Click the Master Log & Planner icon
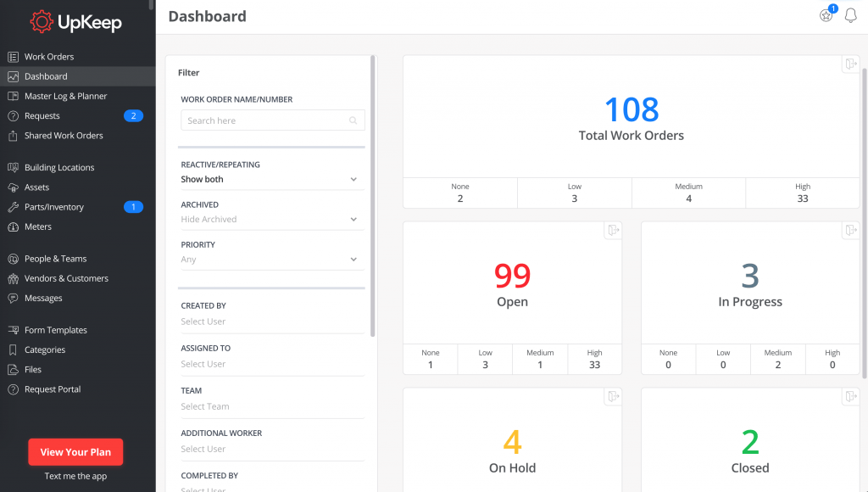This screenshot has height=492, width=868. click(x=13, y=97)
